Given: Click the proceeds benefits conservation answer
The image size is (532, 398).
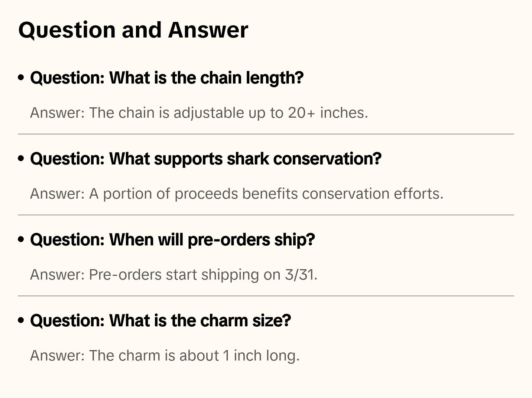Looking at the screenshot, I should 237,194.
